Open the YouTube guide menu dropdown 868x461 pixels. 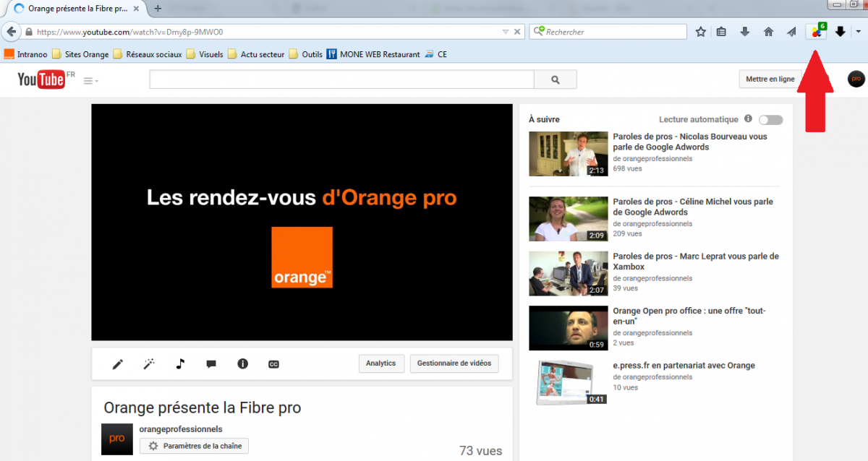pos(91,81)
